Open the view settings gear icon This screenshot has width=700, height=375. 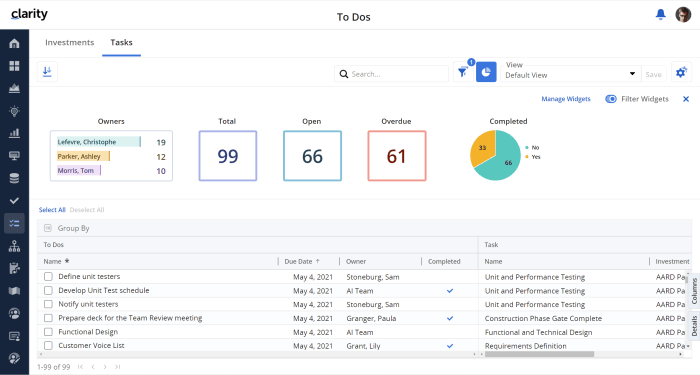pos(681,72)
